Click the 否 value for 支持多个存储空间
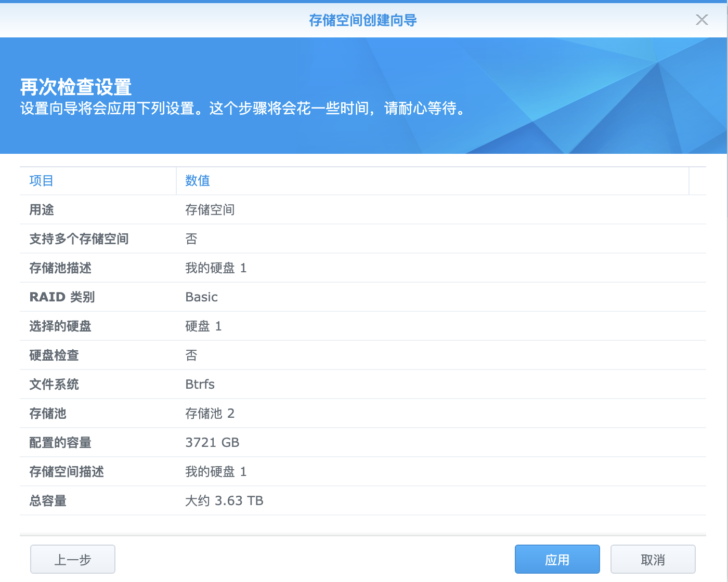 click(191, 239)
